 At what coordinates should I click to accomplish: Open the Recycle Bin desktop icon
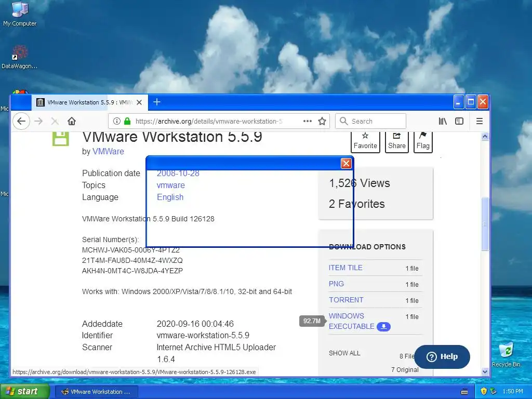[506, 354]
